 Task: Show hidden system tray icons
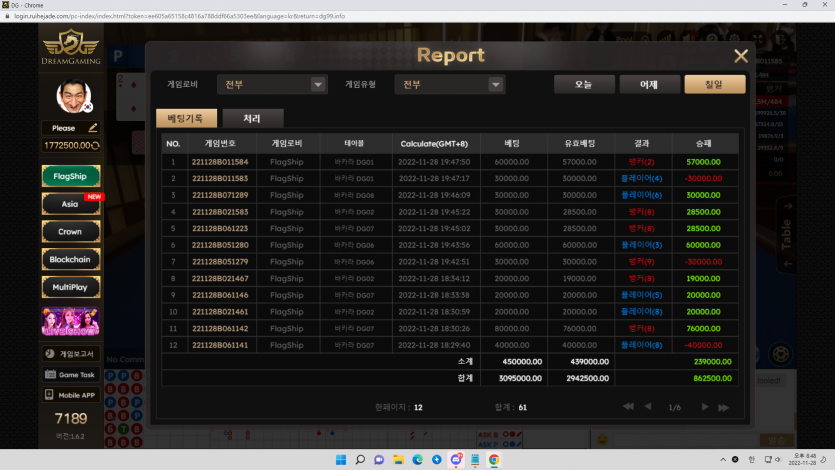click(723, 459)
